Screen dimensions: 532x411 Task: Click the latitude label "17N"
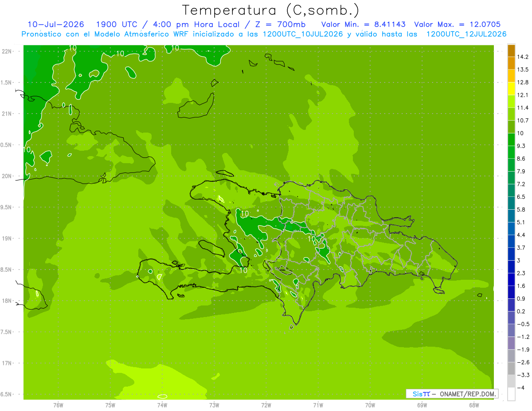pyautogui.click(x=7, y=363)
